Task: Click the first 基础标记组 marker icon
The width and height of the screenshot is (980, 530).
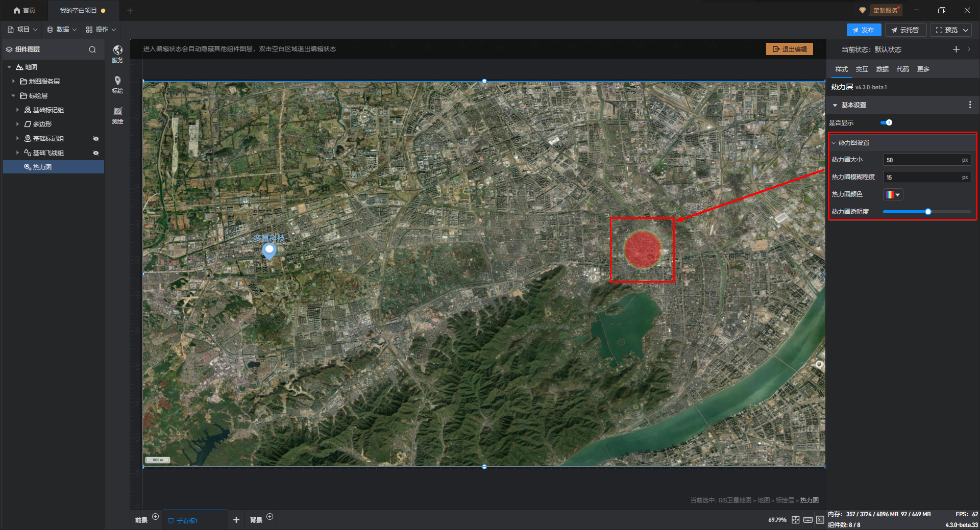Action: [28, 110]
